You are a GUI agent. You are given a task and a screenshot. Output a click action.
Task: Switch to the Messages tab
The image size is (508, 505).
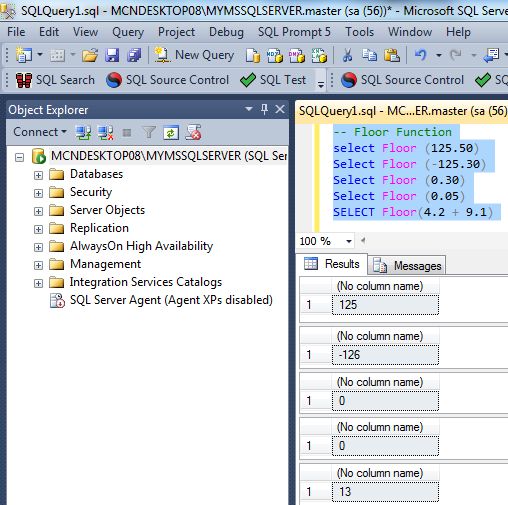tap(407, 266)
